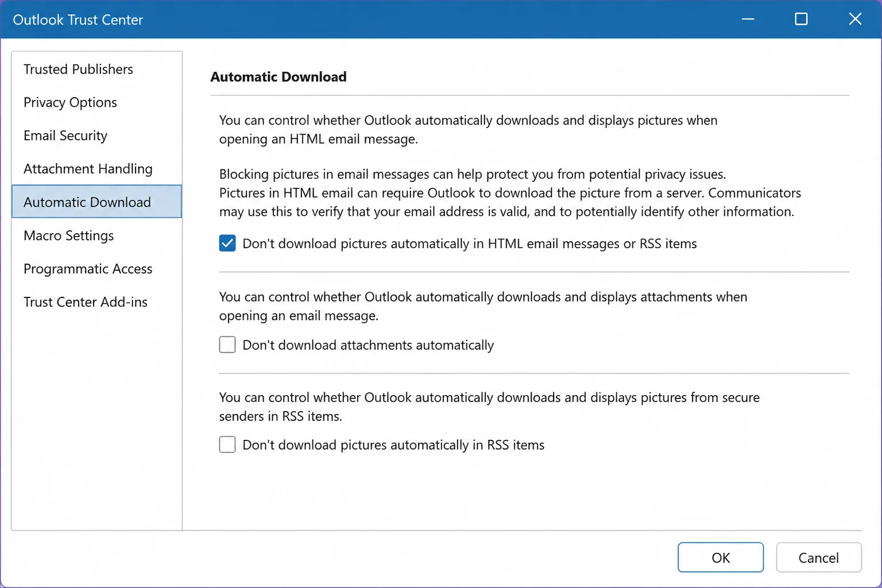Uncheck Don't download pictures in HTML email
Image resolution: width=882 pixels, height=588 pixels.
tap(227, 243)
